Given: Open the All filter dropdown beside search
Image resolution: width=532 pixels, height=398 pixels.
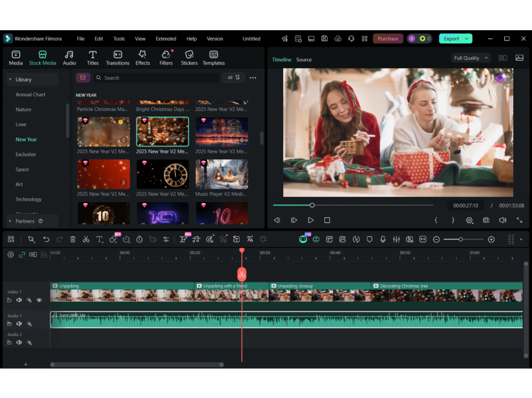Looking at the screenshot, I should pos(233,78).
